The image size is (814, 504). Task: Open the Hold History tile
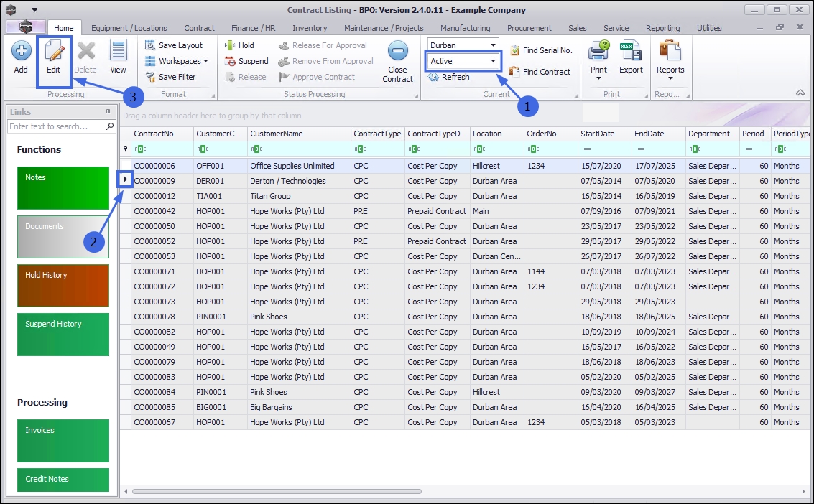click(63, 286)
